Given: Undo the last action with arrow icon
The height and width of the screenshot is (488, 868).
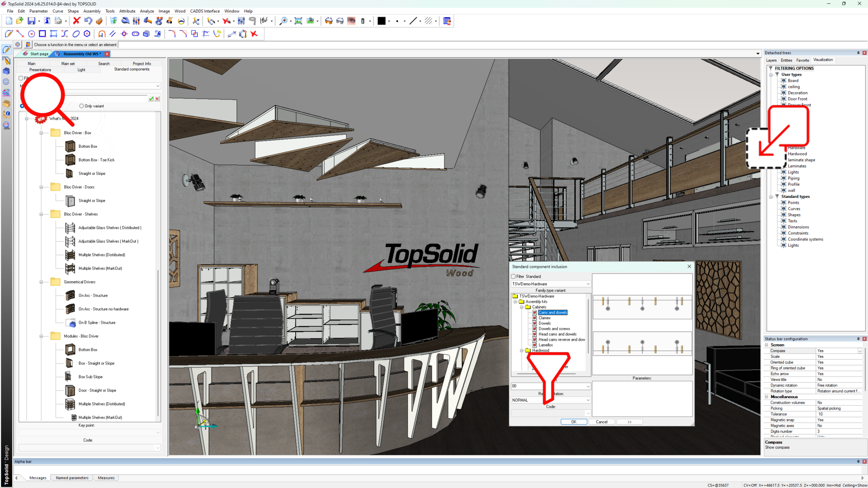Looking at the screenshot, I should coord(88,21).
